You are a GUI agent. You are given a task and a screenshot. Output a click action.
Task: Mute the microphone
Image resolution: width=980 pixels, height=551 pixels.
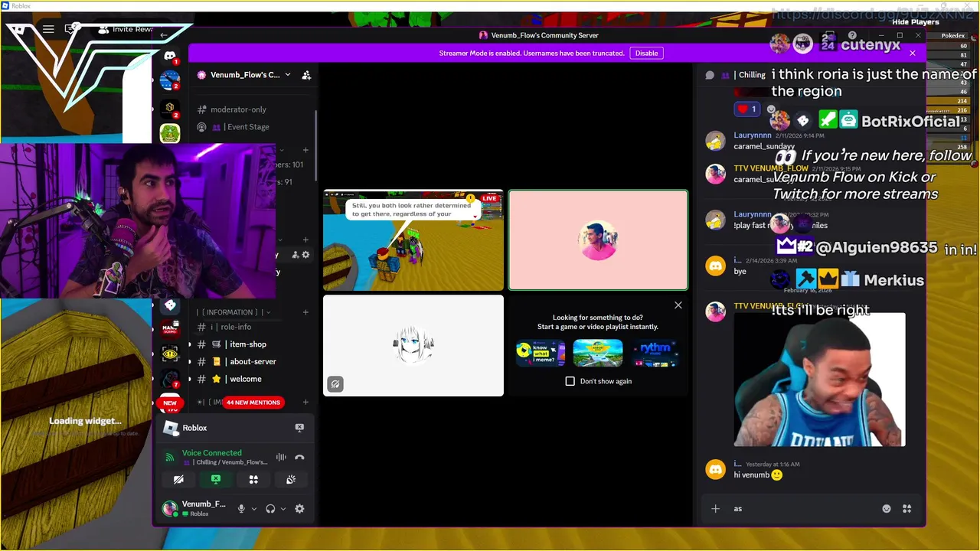tap(241, 509)
